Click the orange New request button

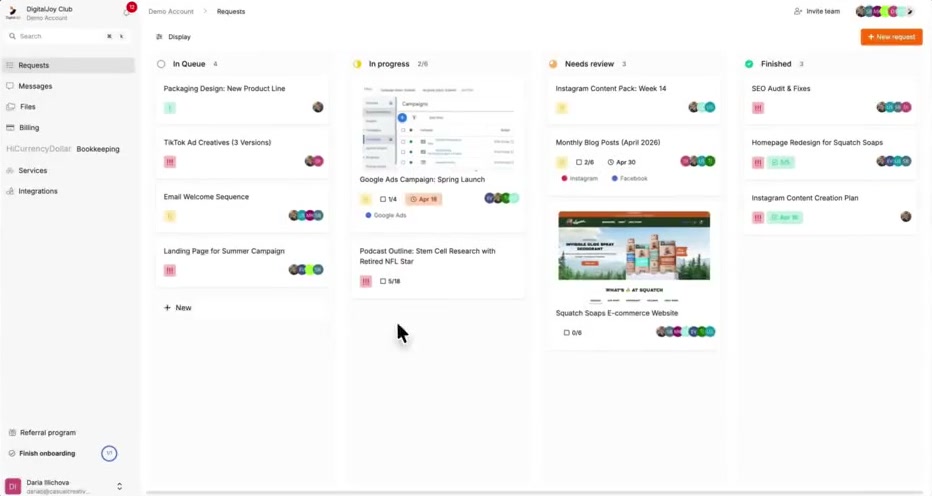[891, 37]
